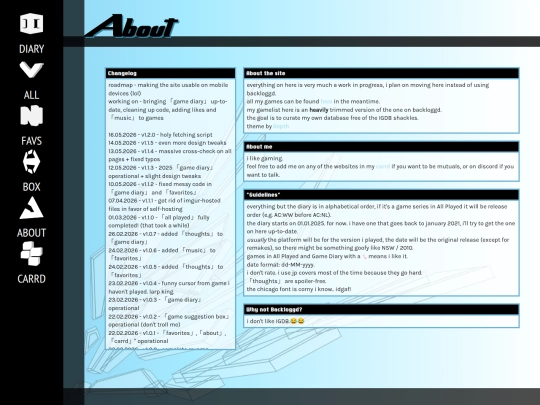This screenshot has width=540, height=405.
Task: Open the 'carrd' link in About me
Action: pyautogui.click(x=383, y=166)
